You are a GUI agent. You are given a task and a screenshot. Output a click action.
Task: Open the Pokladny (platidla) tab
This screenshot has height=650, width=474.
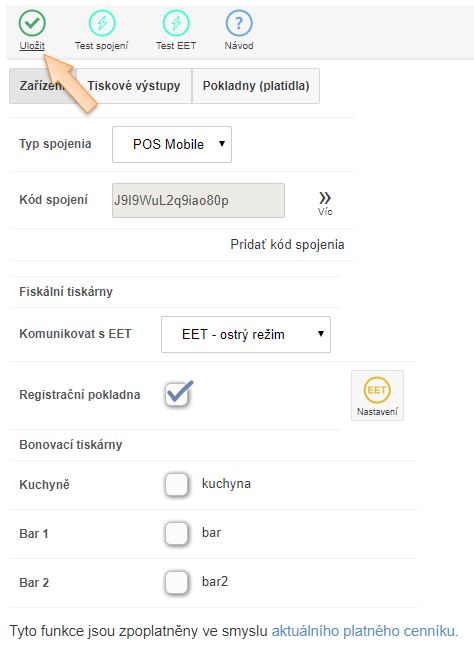(256, 86)
